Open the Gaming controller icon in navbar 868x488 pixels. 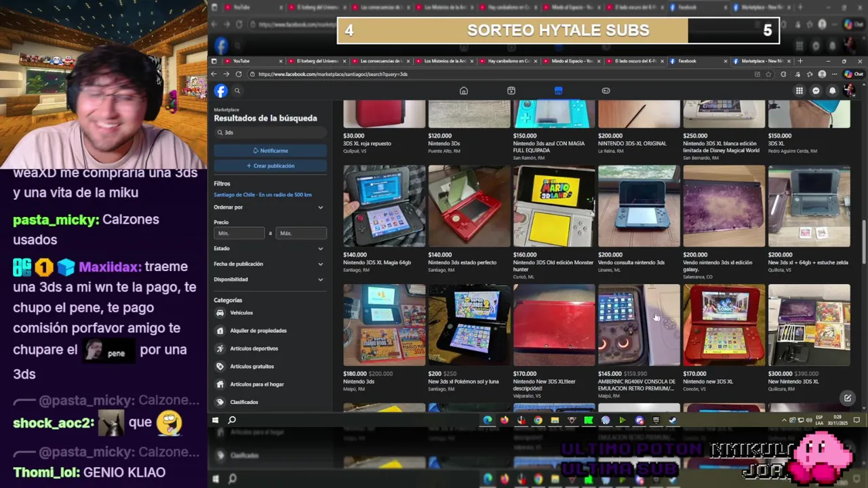click(606, 91)
